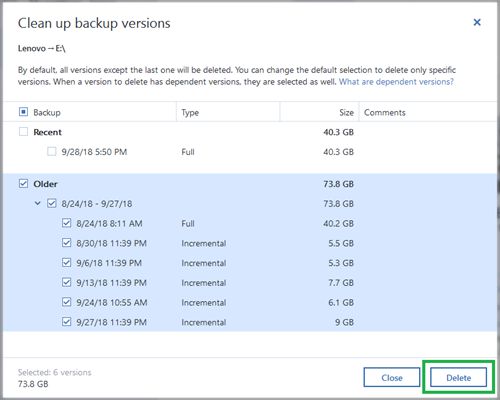Collapse the 8/24/18 - 9/27/18 chain

(38, 203)
